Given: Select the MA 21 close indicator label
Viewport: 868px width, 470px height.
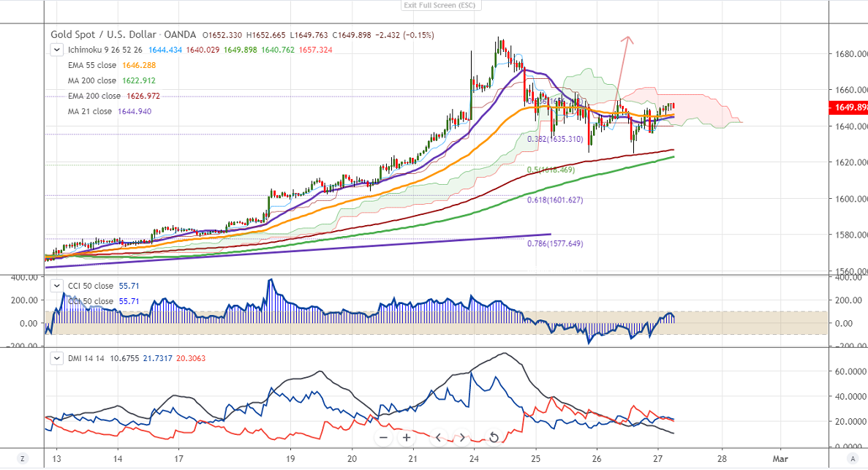Looking at the screenshot, I should [90, 111].
